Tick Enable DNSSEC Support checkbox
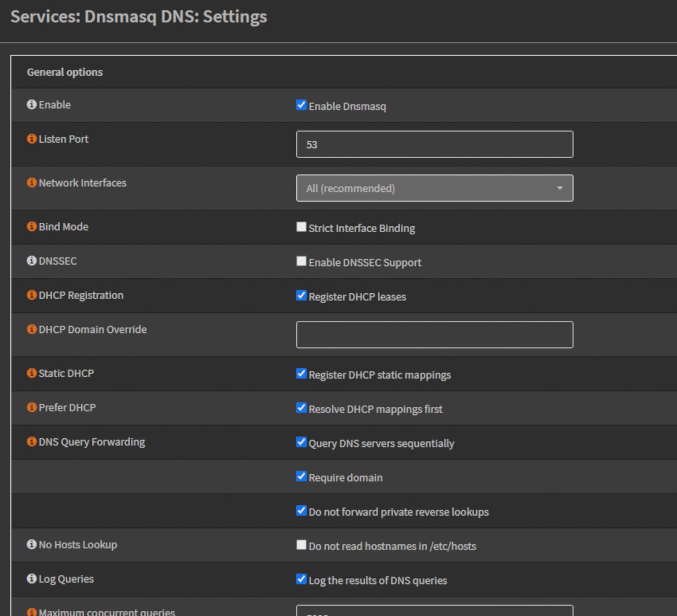 301,261
